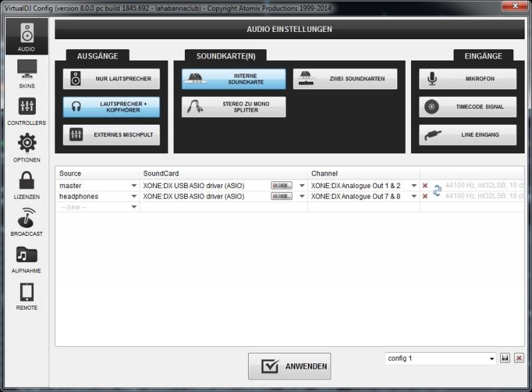Open the Broadcast section
532x392 pixels.
pos(27,222)
